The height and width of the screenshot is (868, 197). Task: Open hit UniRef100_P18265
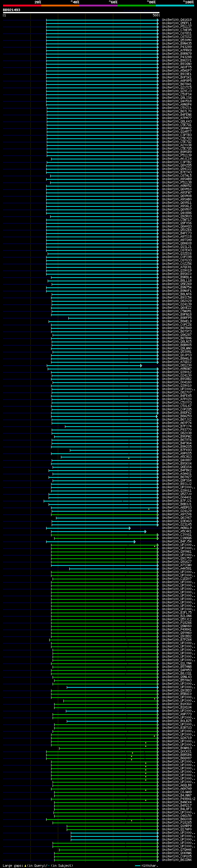[x=176, y=822]
